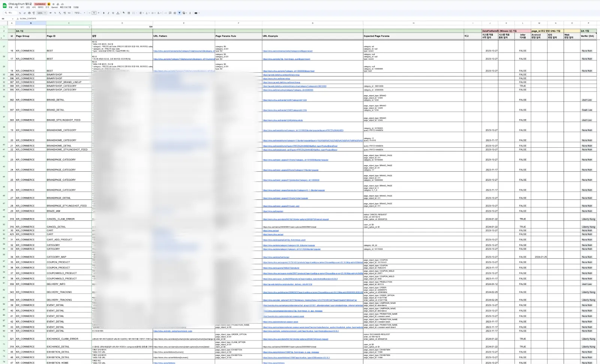Select the Page Params Rule header cell
The image size is (600, 364).
pos(238,36)
